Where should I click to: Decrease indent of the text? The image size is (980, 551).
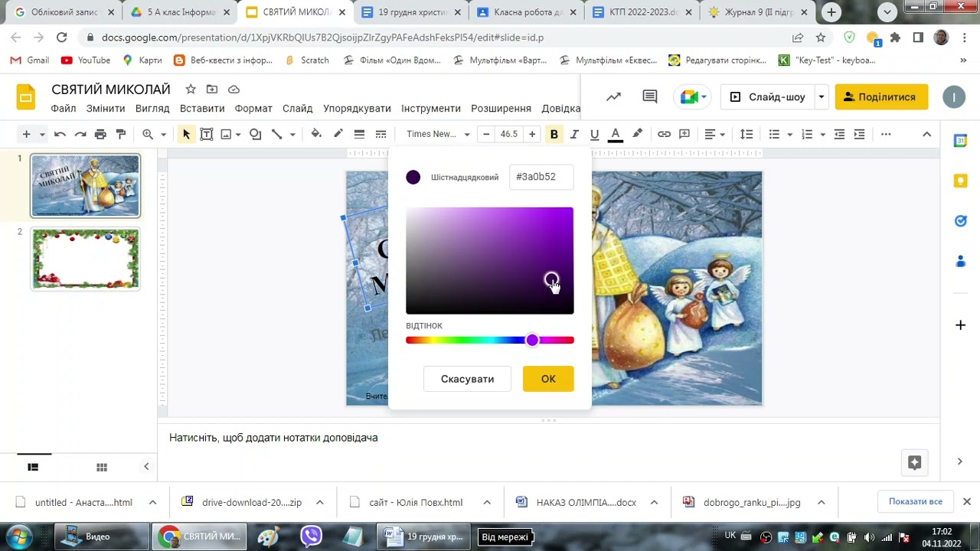tap(839, 134)
